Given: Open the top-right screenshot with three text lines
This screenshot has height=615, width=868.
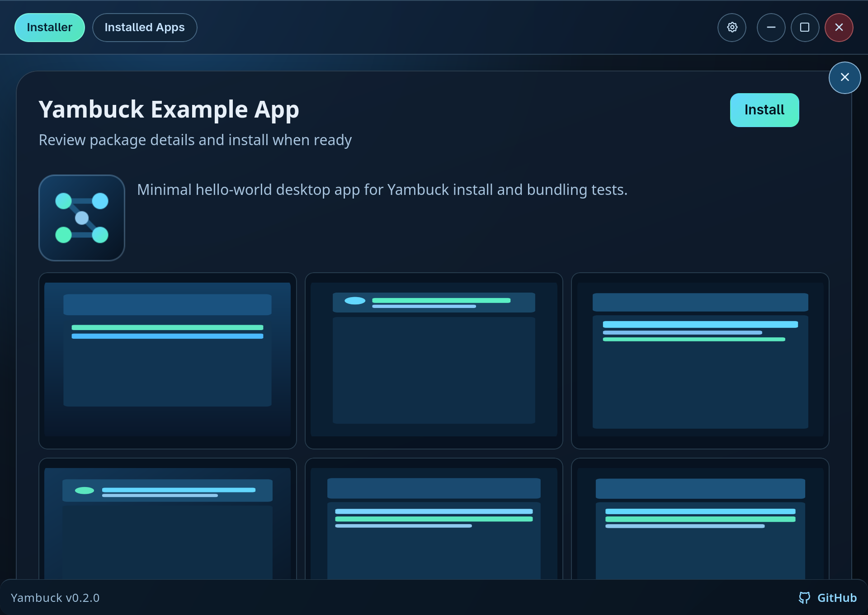Looking at the screenshot, I should pos(700,361).
